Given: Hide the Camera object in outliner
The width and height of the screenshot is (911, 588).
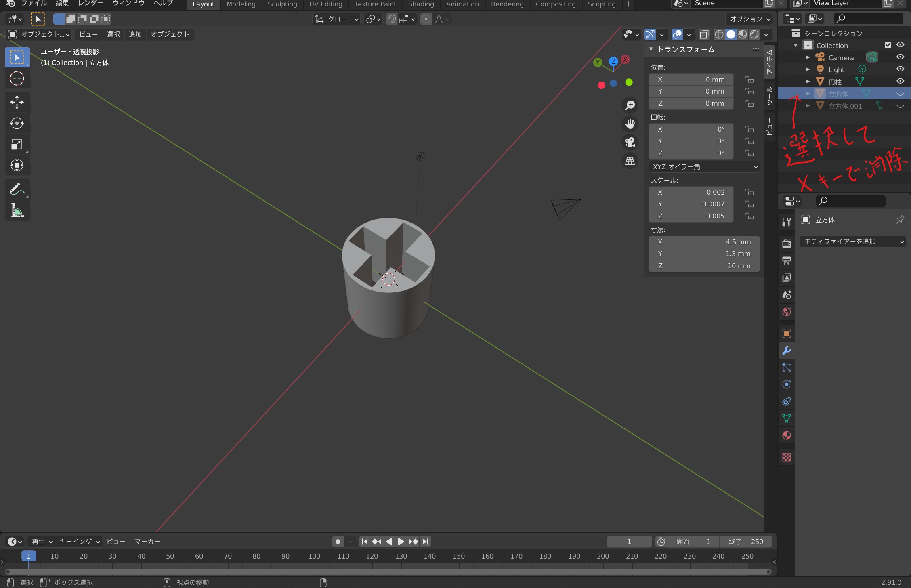Looking at the screenshot, I should (x=900, y=57).
